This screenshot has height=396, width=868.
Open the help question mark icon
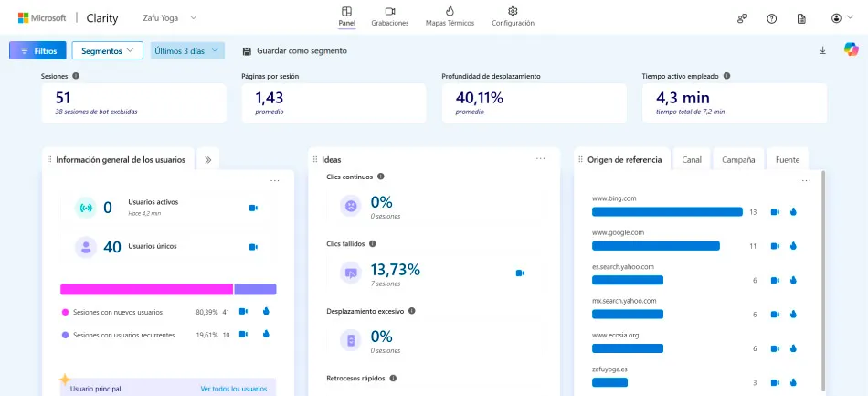[772, 18]
